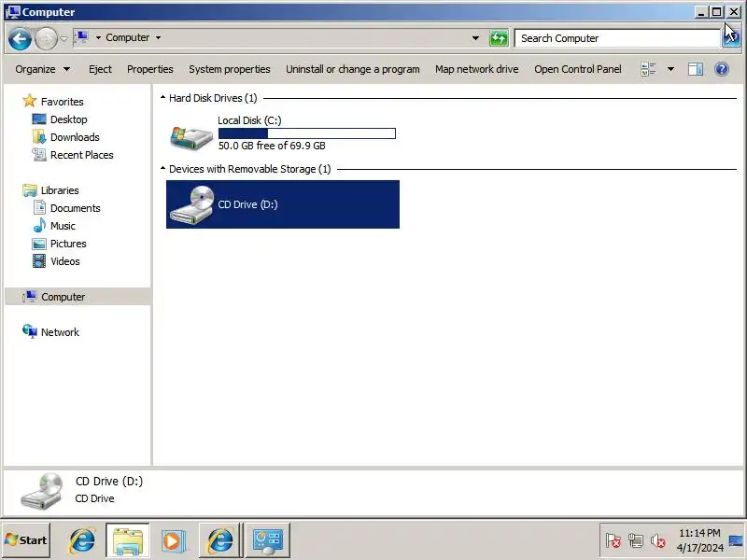Refresh the view with green arrows button
The width and height of the screenshot is (747, 560).
pos(499,38)
